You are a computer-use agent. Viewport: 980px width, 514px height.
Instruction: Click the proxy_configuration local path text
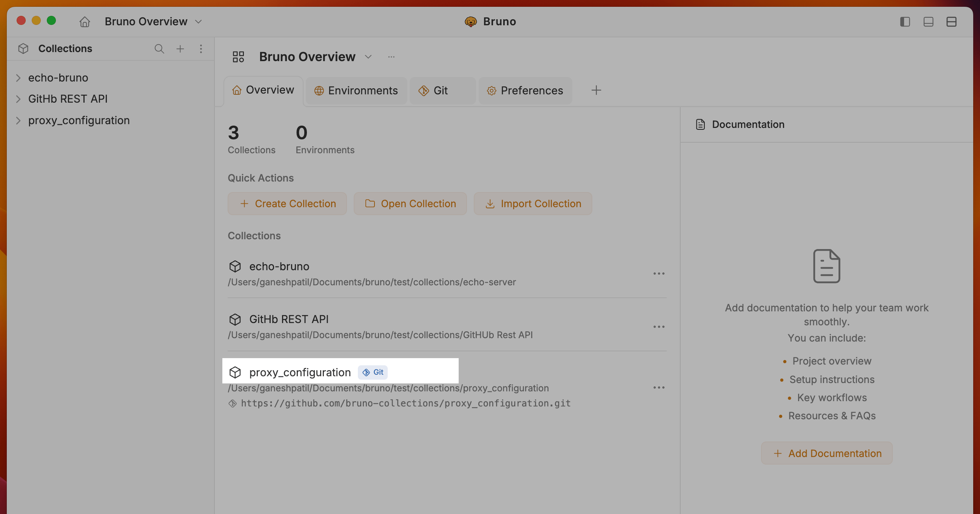point(388,388)
